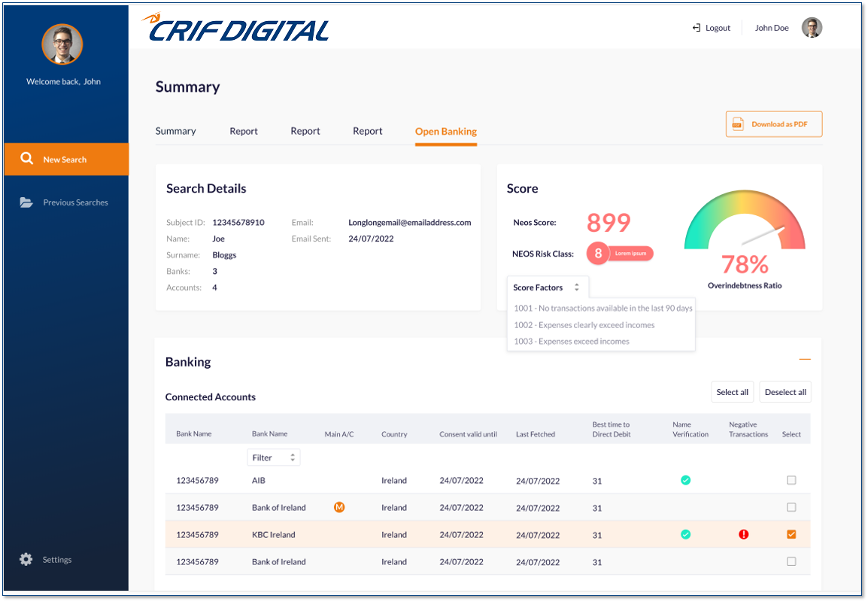This screenshot has width=868, height=602.
Task: Collapse the Banking section
Action: [805, 360]
